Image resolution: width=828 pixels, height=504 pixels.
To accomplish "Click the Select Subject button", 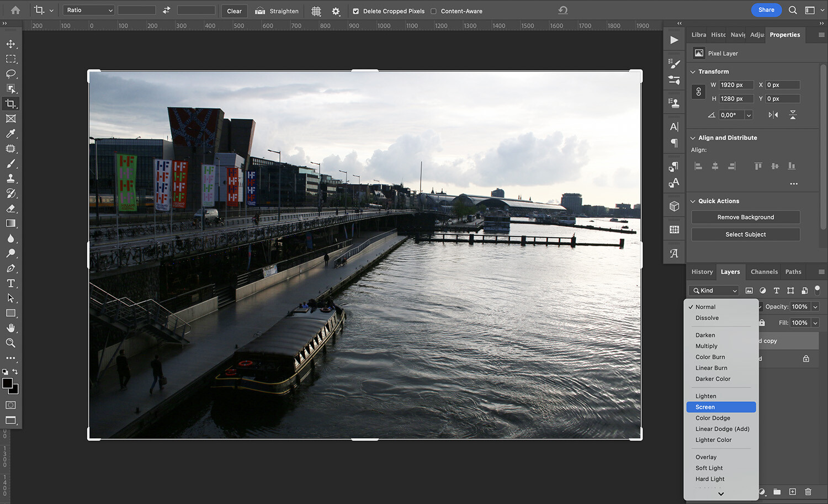I will [745, 234].
